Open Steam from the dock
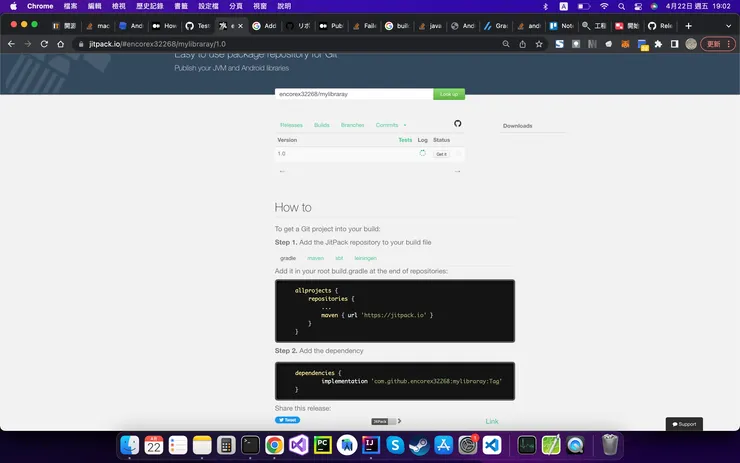Viewport: 740px width, 463px height. coord(419,445)
